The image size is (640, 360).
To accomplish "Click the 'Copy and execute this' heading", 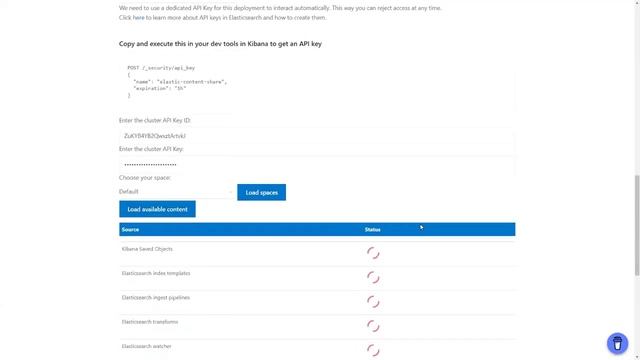I will pyautogui.click(x=220, y=44).
